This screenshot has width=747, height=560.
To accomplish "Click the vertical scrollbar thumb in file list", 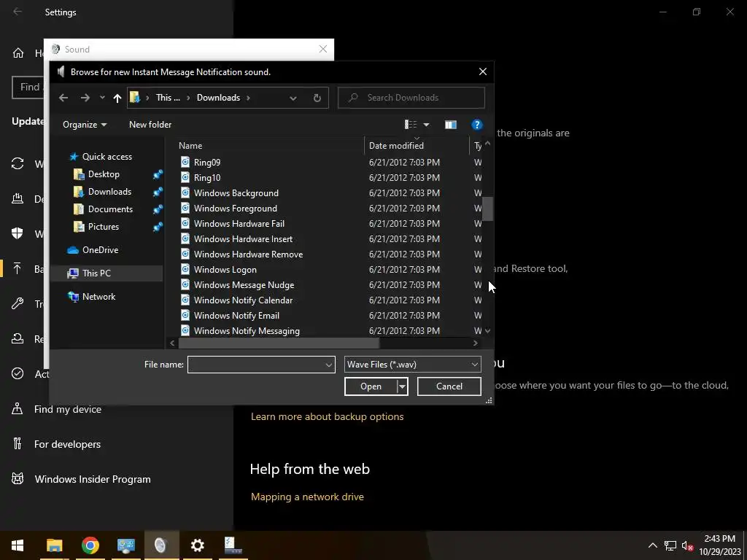I will [487, 209].
